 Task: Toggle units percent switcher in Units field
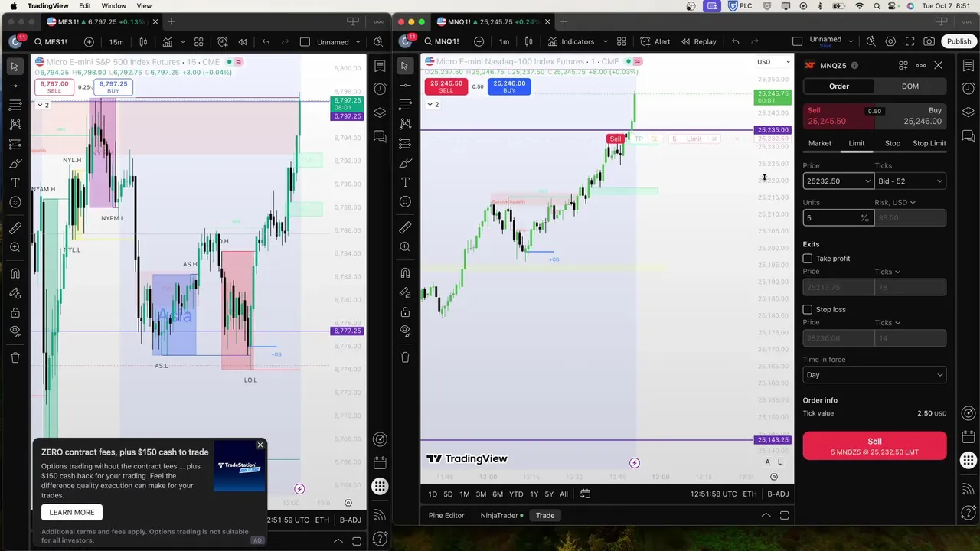click(x=864, y=218)
